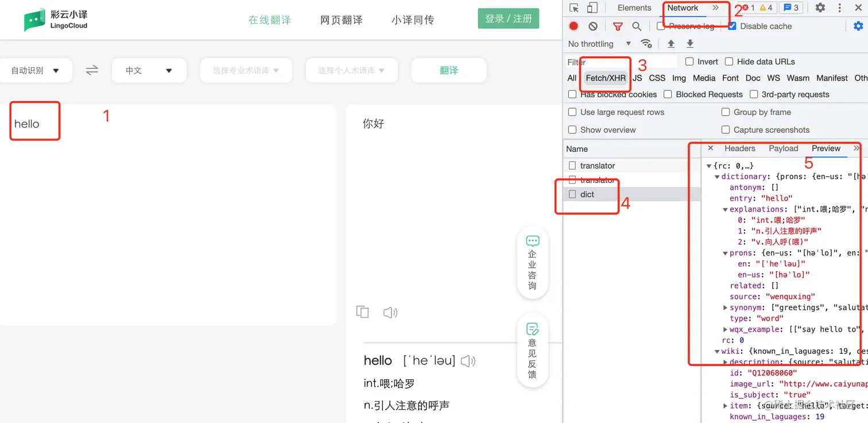The image size is (868, 423).
Task: Open the No throttling dropdown
Action: tap(599, 44)
